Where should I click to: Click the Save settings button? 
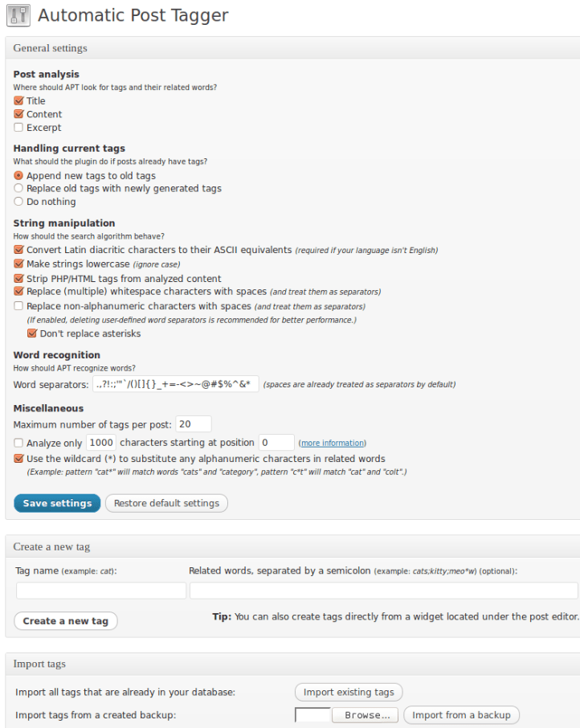tap(56, 502)
